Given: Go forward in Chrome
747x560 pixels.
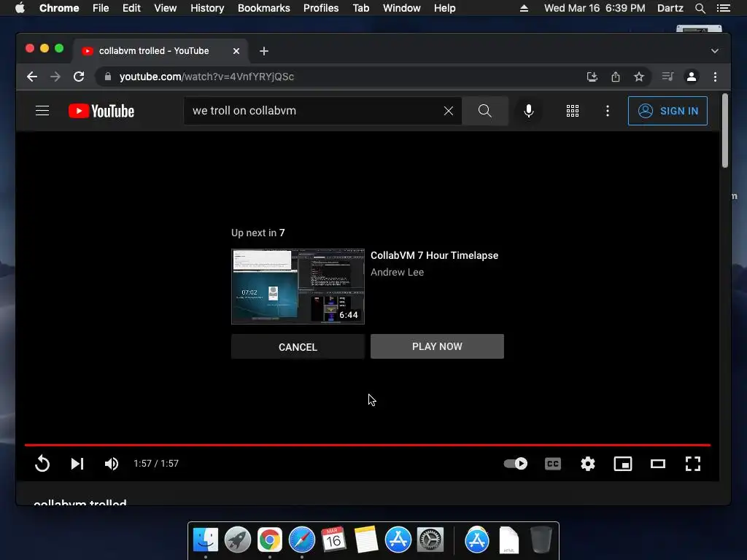Looking at the screenshot, I should [x=55, y=77].
